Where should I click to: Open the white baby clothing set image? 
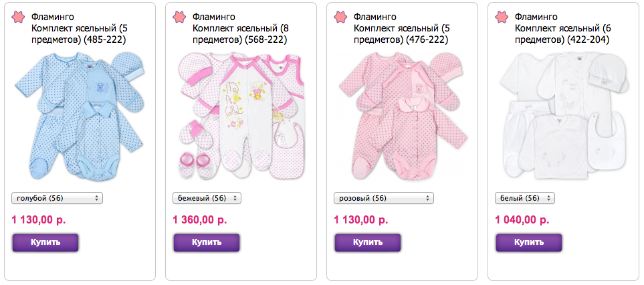562,116
